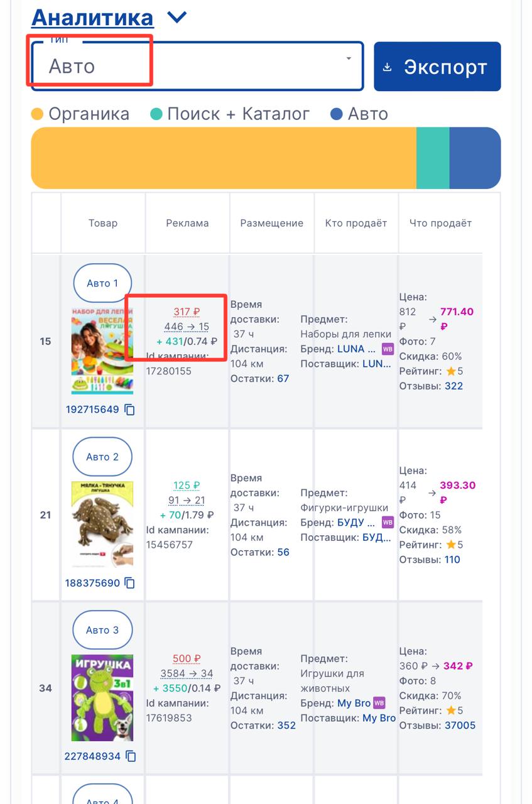532x804 pixels.
Task: Click the Реклама column header
Action: point(187,223)
